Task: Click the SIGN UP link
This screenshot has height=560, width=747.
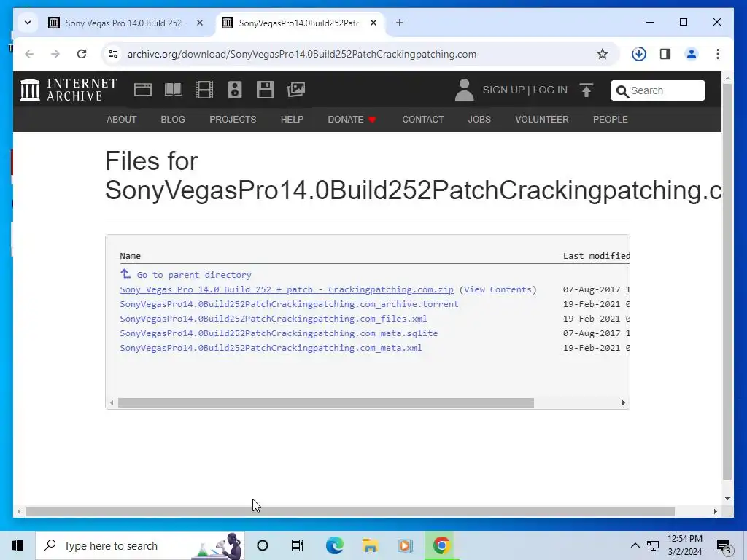Action: (x=503, y=90)
